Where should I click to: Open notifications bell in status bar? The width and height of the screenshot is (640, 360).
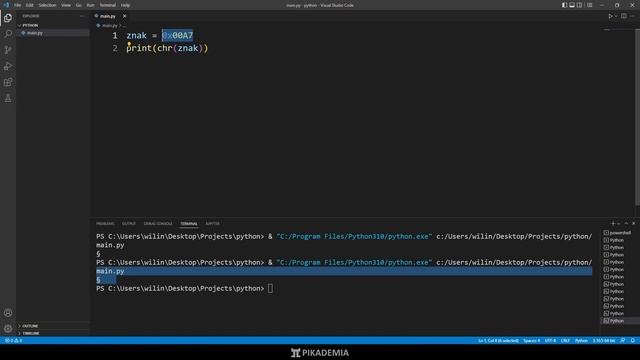633,340
